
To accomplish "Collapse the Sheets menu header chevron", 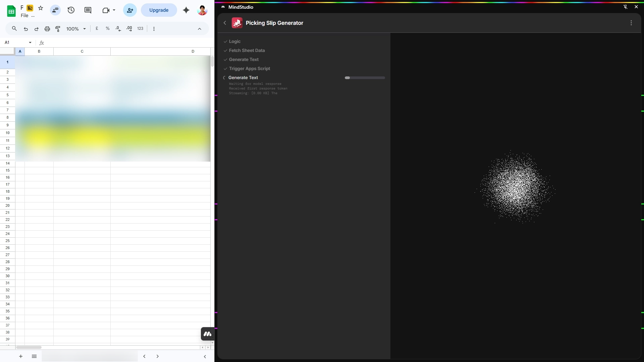I will 200,29.
